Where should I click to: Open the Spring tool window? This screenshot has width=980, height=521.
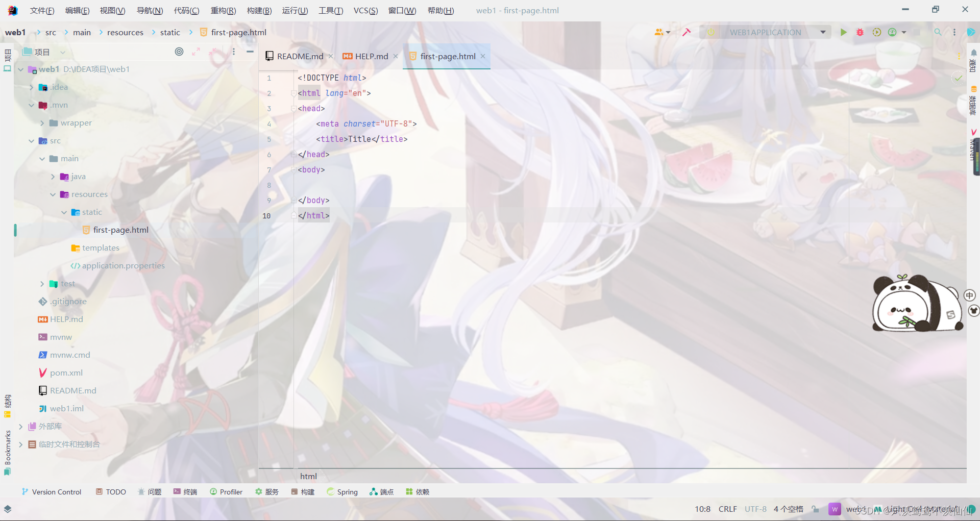(x=342, y=492)
